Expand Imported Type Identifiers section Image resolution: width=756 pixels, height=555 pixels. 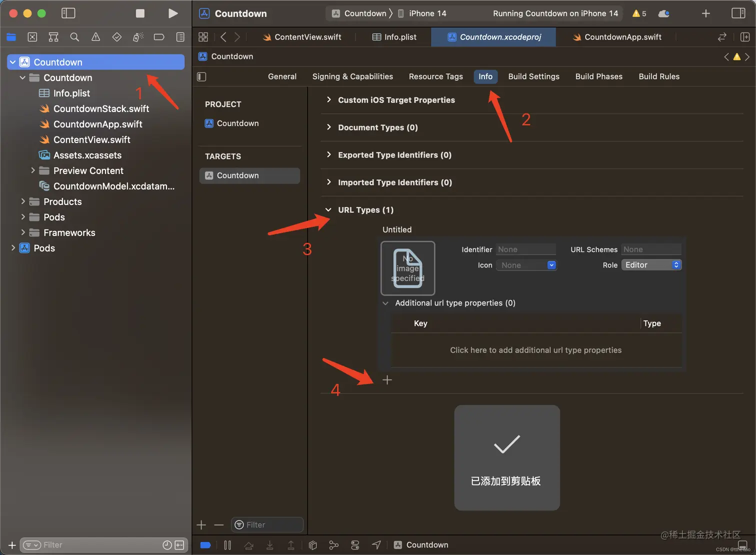pyautogui.click(x=328, y=182)
